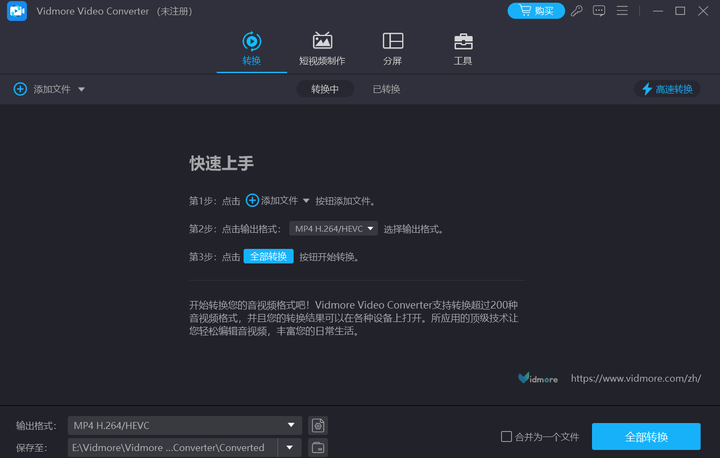
Task: Enable 合并为一个文件 checkbox
Action: [506, 436]
